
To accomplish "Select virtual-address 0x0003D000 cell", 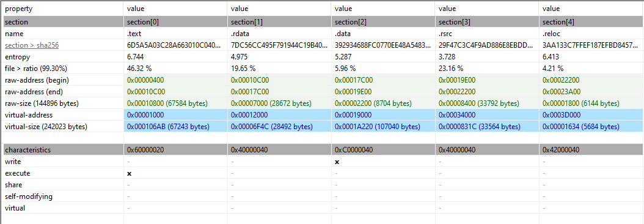I will pos(591,115).
